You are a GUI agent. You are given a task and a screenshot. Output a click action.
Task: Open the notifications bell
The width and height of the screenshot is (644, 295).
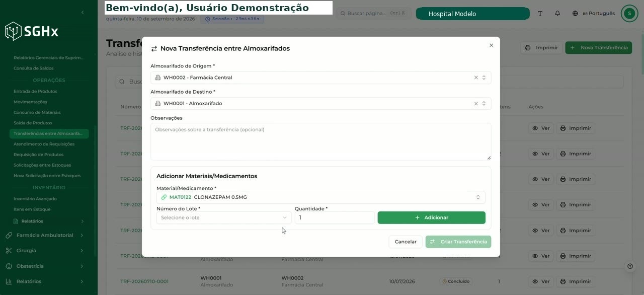[557, 14]
